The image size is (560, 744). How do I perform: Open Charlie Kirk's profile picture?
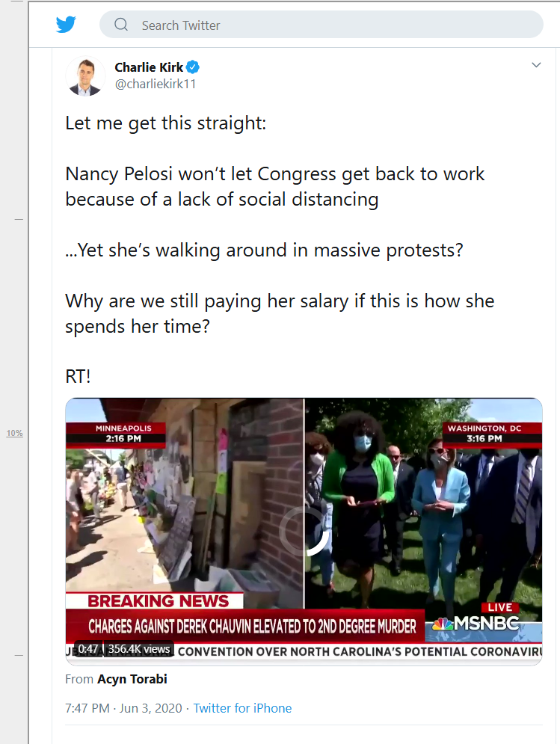coord(85,76)
